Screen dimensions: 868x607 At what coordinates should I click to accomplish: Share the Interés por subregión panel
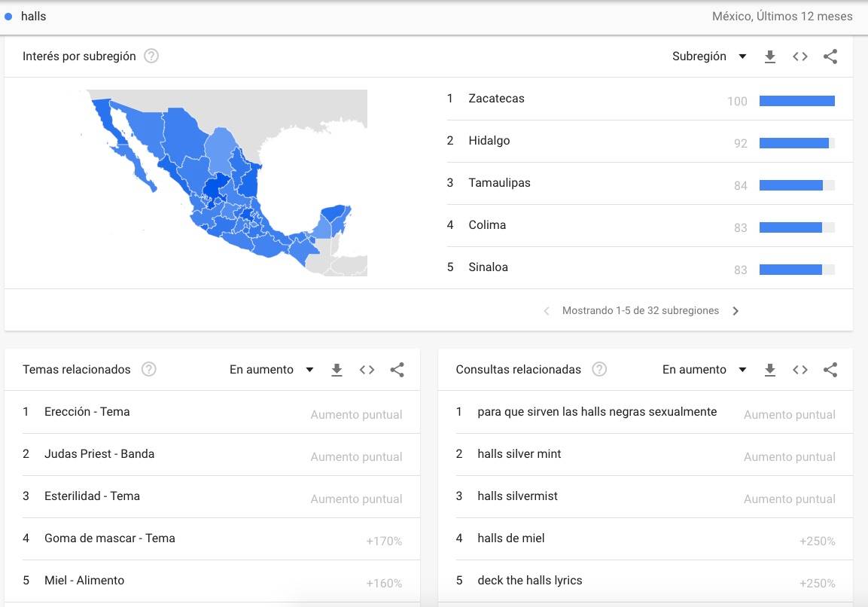point(830,56)
